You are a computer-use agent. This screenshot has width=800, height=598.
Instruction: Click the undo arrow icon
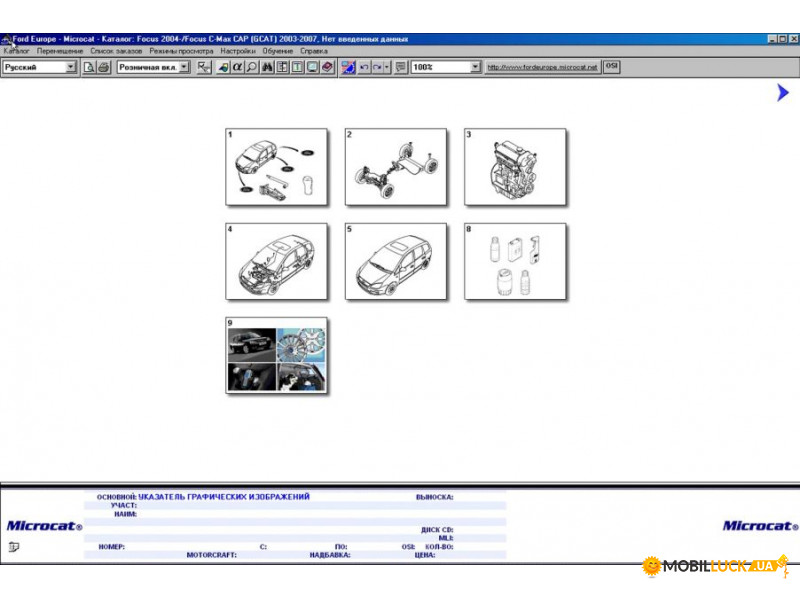[x=364, y=67]
